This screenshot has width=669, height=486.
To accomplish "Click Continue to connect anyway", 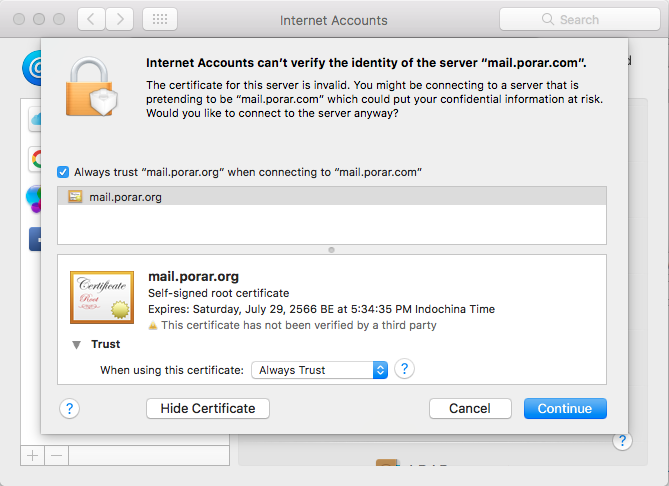I will (565, 408).
